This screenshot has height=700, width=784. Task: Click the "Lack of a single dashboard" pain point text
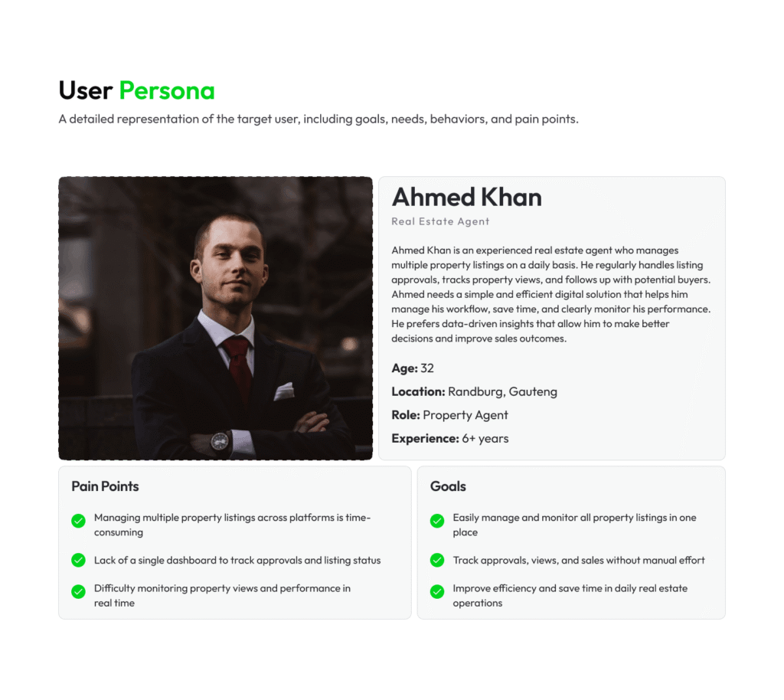[237, 561]
